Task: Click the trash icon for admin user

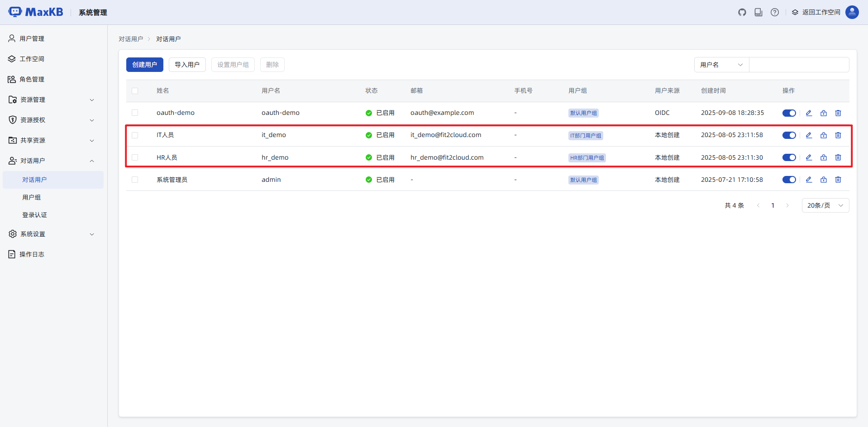Action: point(838,180)
